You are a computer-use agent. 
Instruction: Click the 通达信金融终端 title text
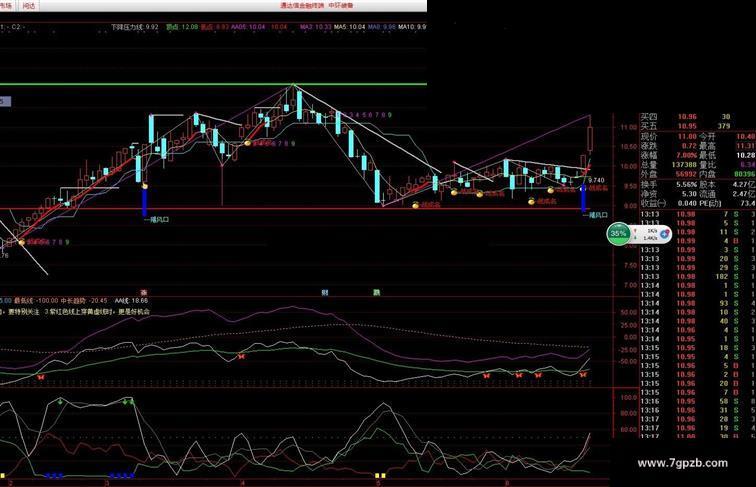(302, 5)
